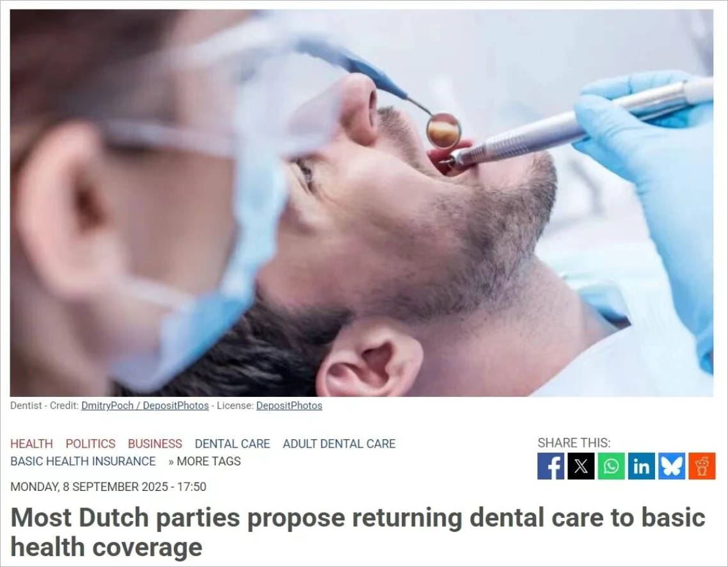728x567 pixels.
Task: Open DepositPhotos license link
Action: pos(289,405)
